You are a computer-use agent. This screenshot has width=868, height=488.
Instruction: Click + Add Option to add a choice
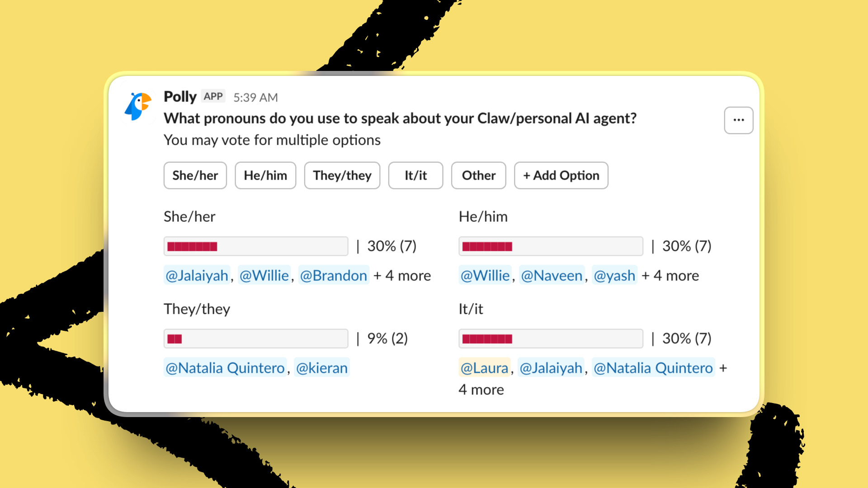point(561,175)
